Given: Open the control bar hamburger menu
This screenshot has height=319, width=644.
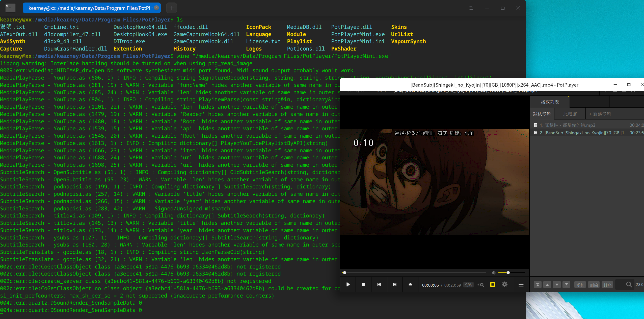Looking at the screenshot, I should pos(521,285).
